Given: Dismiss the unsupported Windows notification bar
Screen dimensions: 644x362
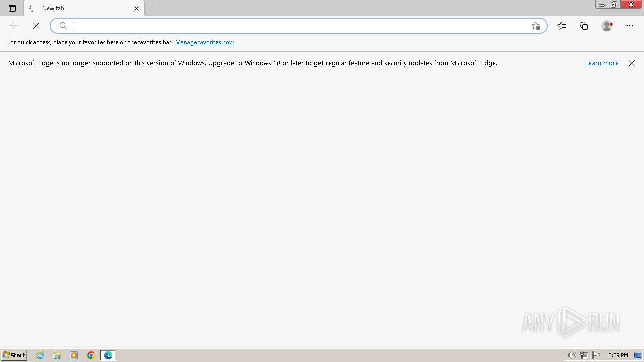Looking at the screenshot, I should (x=632, y=63).
